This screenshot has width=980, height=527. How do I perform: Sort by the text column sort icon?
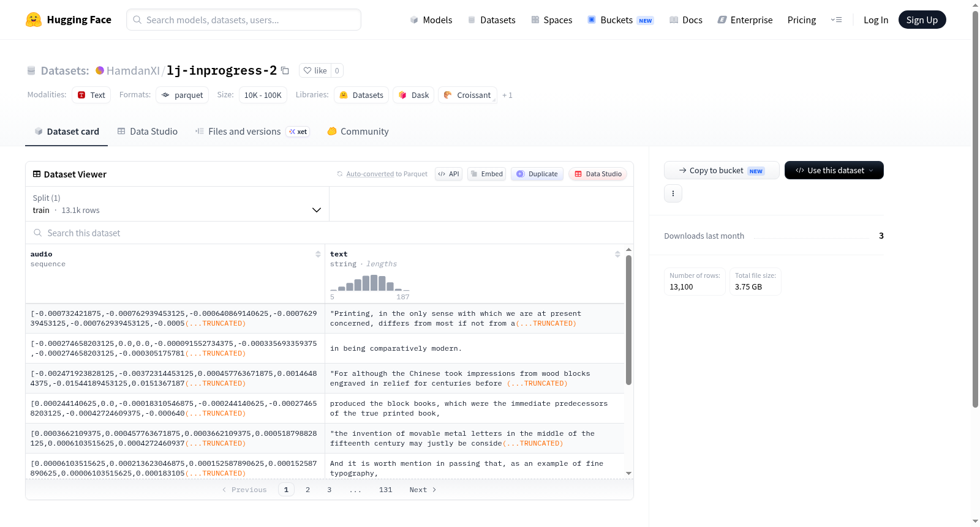(617, 254)
